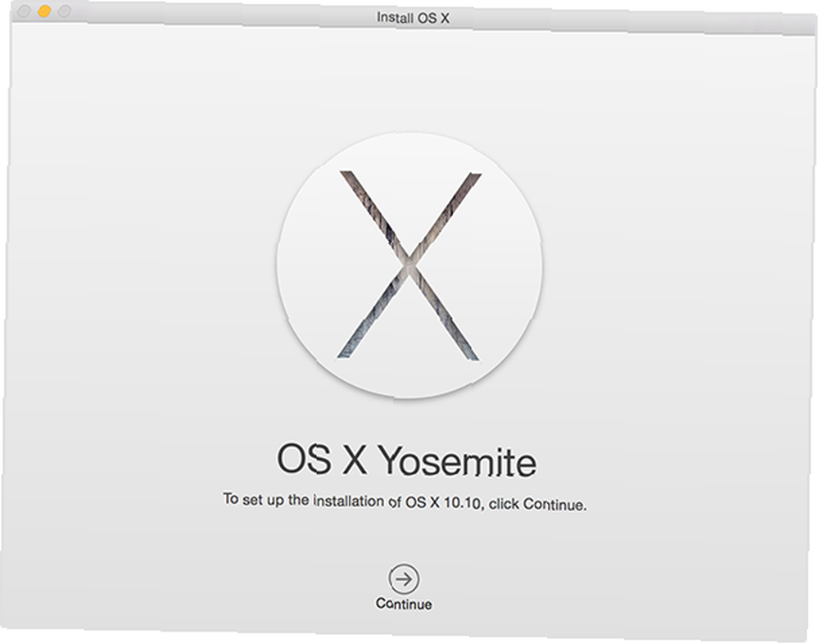Click the Continue arrow icon
The image size is (819, 644).
(404, 578)
